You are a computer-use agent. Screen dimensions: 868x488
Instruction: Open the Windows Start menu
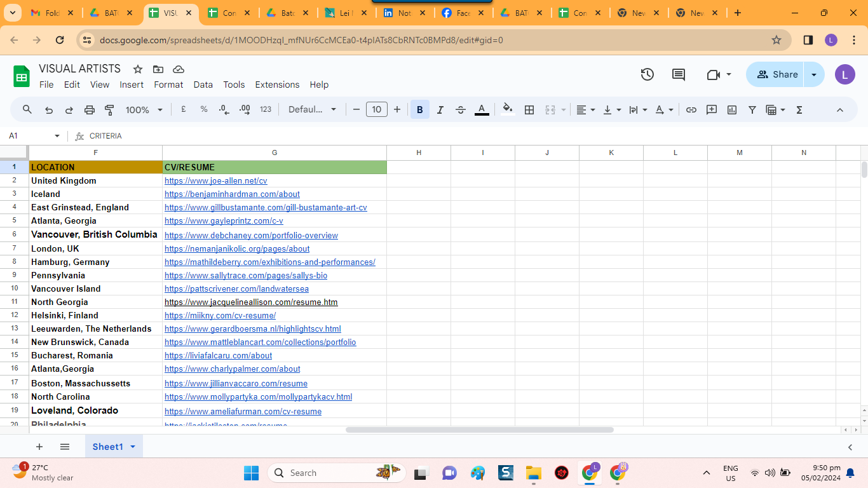252,473
